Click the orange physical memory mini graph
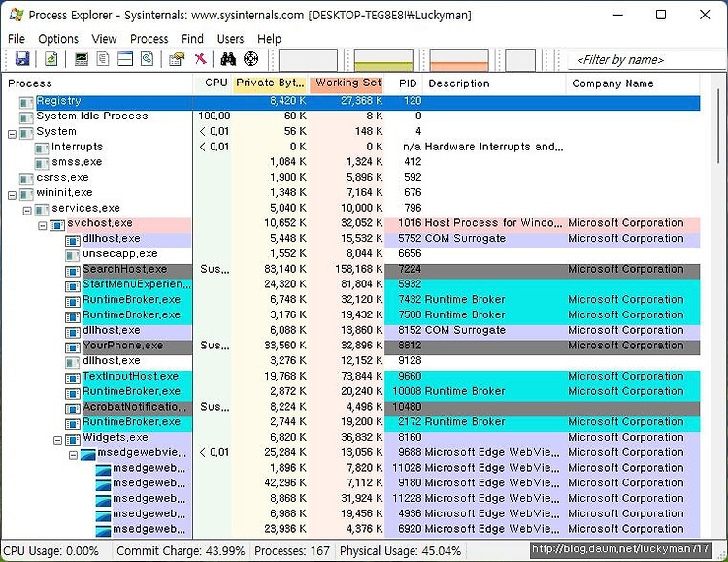 click(x=459, y=60)
